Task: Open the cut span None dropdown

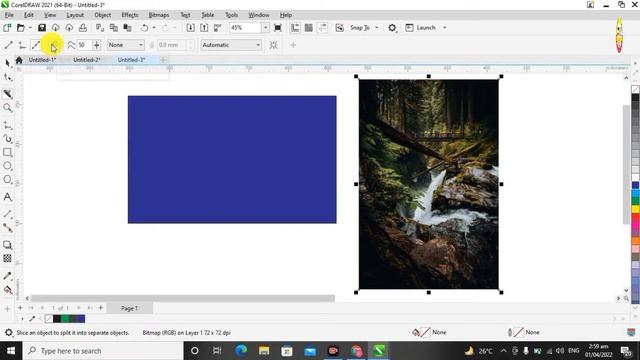Action: [x=126, y=45]
